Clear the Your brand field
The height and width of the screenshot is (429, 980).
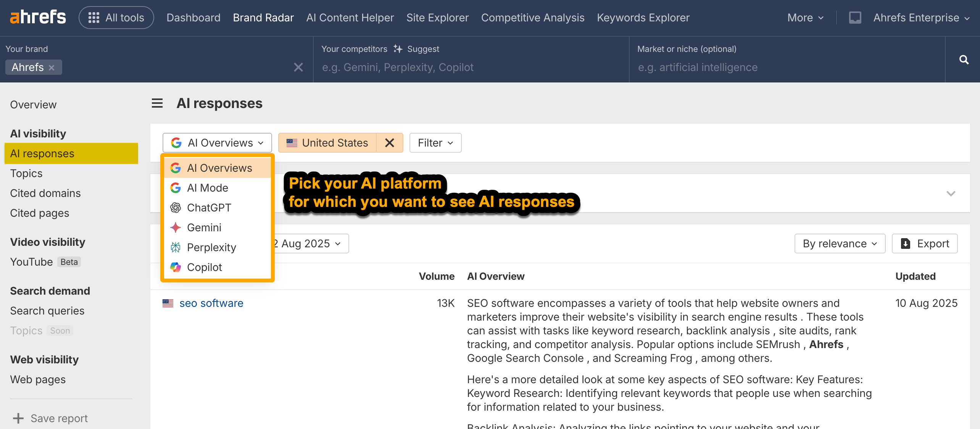(x=298, y=68)
